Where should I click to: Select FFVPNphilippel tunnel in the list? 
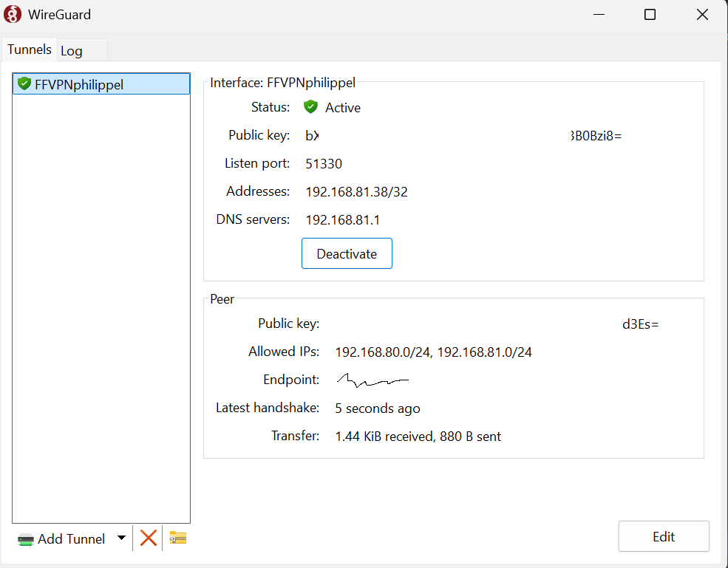tap(101, 84)
